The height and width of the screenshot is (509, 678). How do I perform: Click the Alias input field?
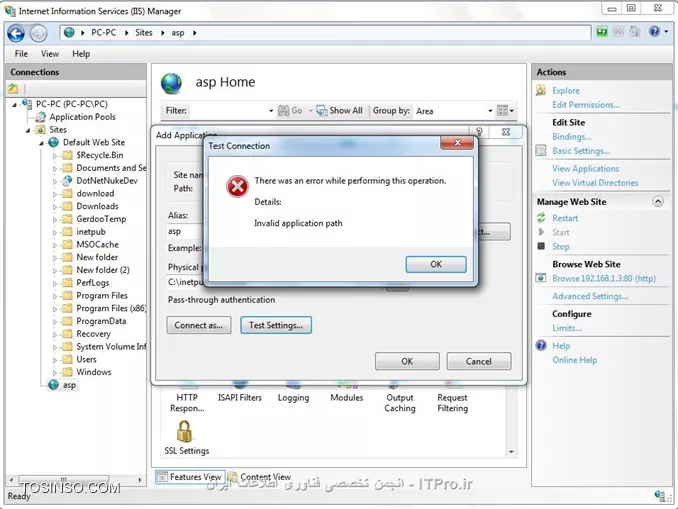[185, 231]
